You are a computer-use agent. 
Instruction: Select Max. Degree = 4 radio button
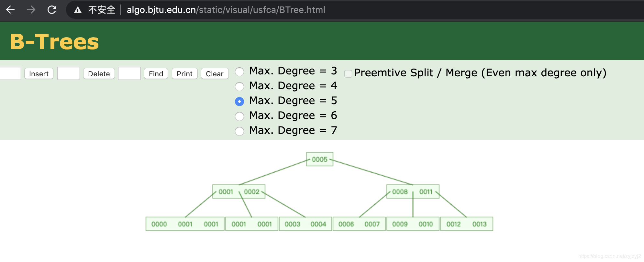[239, 86]
